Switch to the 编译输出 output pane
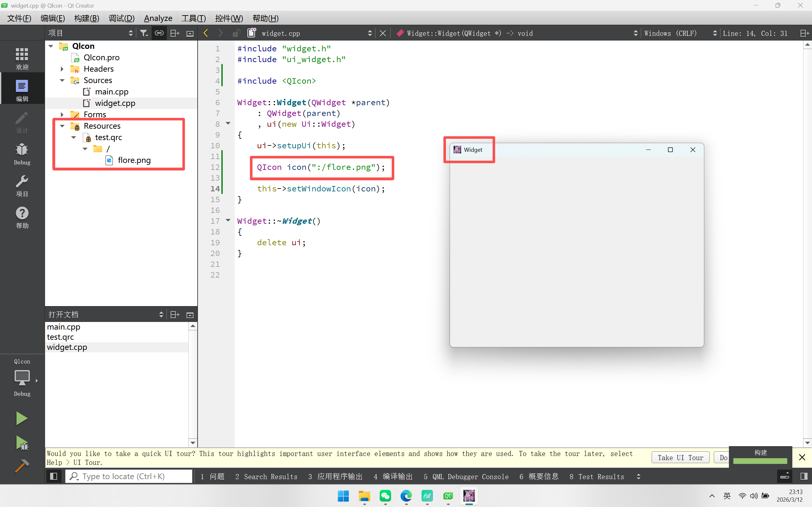 click(393, 477)
